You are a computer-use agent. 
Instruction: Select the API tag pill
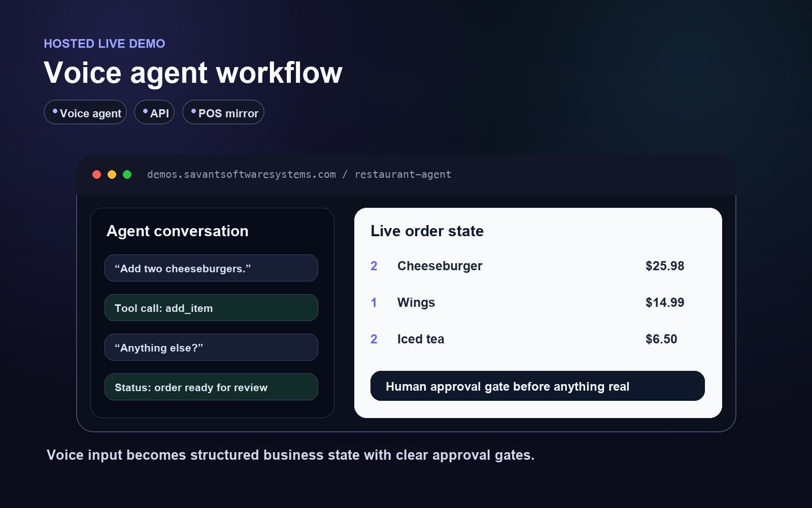[154, 112]
